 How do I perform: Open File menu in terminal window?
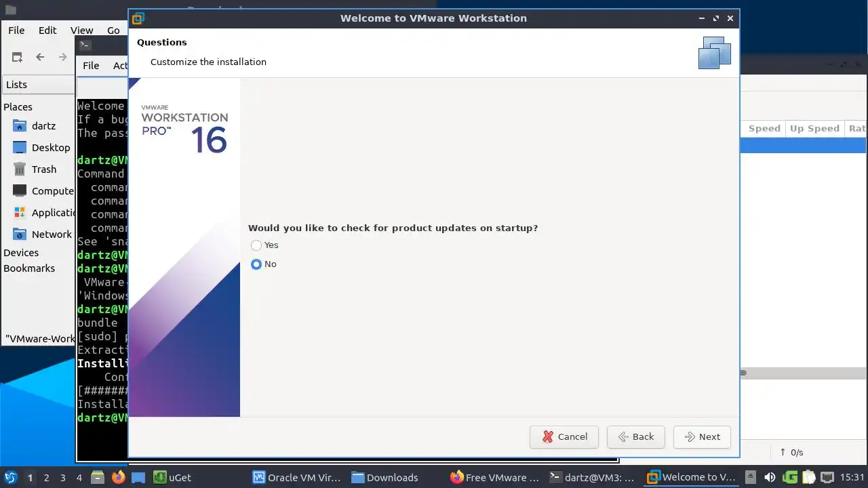coord(91,65)
